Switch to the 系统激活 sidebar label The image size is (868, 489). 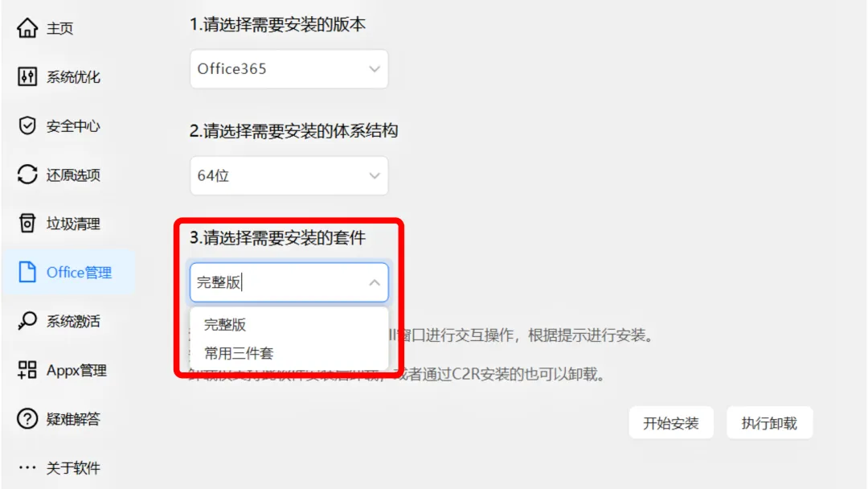pyautogui.click(x=73, y=321)
